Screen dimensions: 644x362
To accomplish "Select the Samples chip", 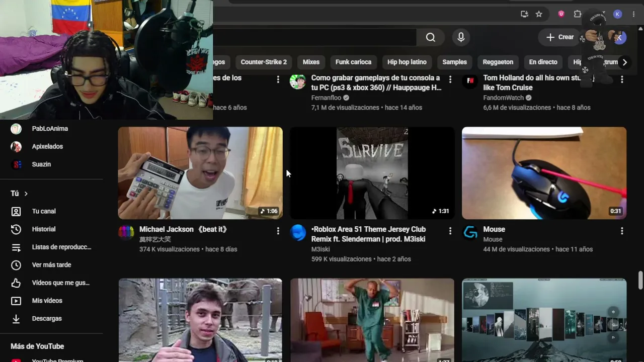I will (455, 62).
